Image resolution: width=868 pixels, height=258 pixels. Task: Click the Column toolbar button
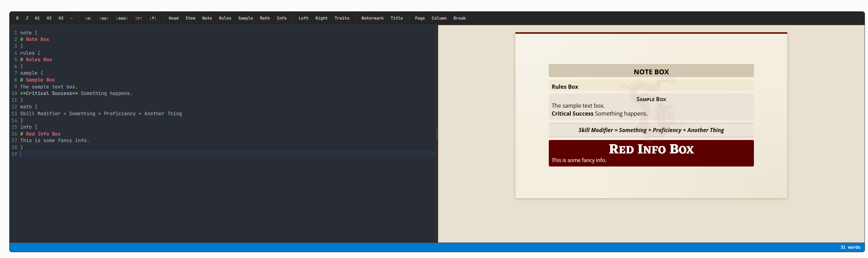439,18
